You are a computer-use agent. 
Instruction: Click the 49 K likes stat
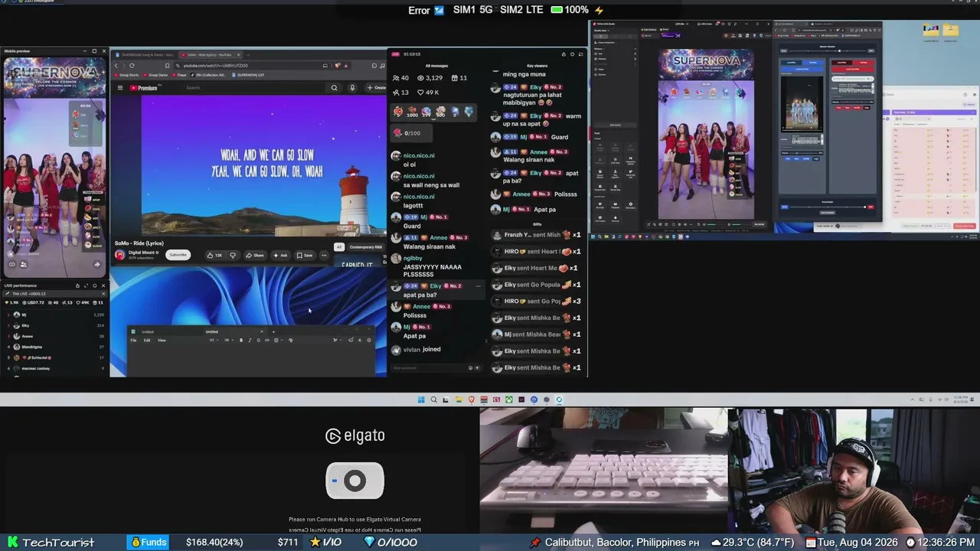tap(427, 93)
